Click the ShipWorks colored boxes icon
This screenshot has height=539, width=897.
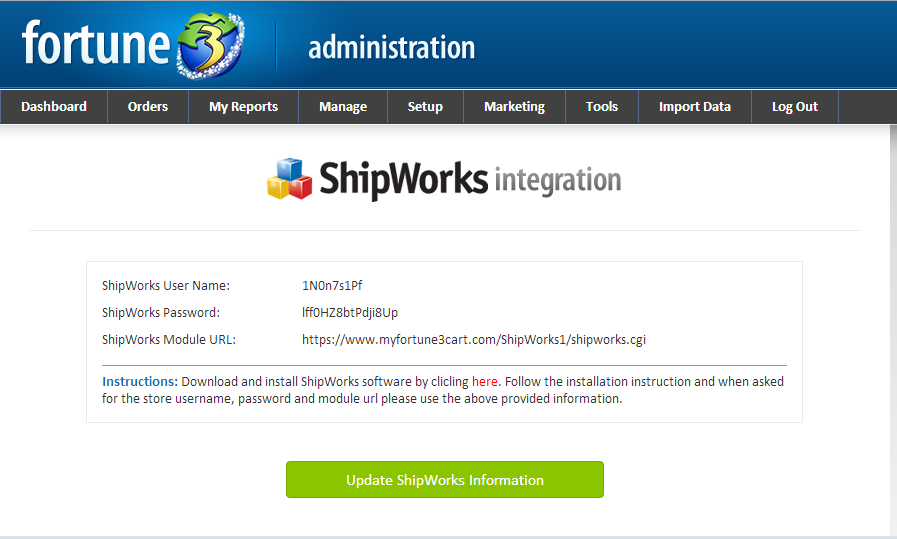pos(289,179)
